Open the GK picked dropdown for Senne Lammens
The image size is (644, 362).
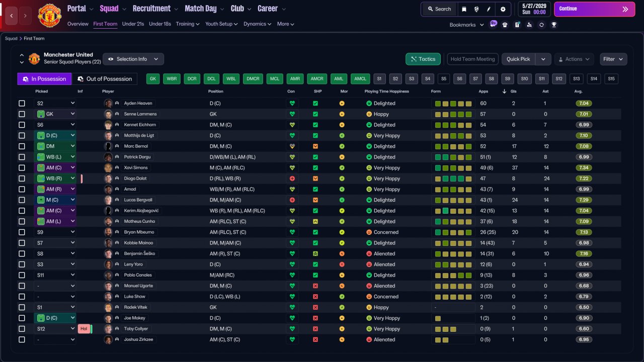tap(55, 114)
